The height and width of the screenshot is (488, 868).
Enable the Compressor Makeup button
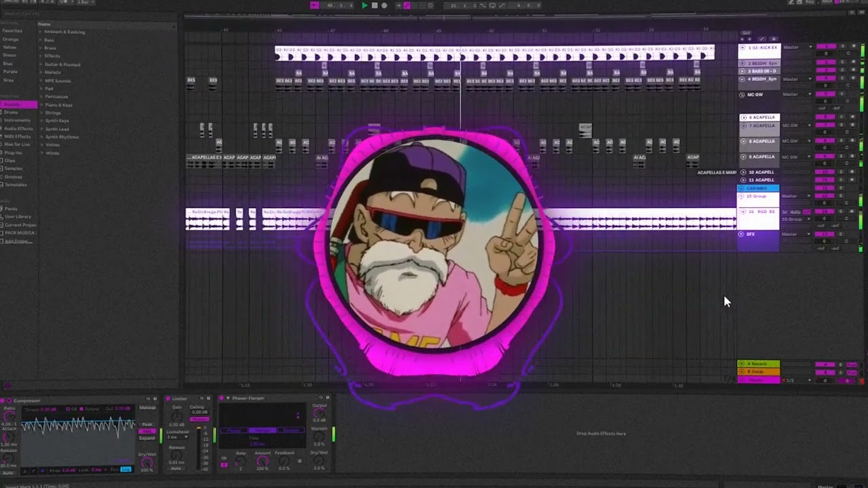click(147, 407)
